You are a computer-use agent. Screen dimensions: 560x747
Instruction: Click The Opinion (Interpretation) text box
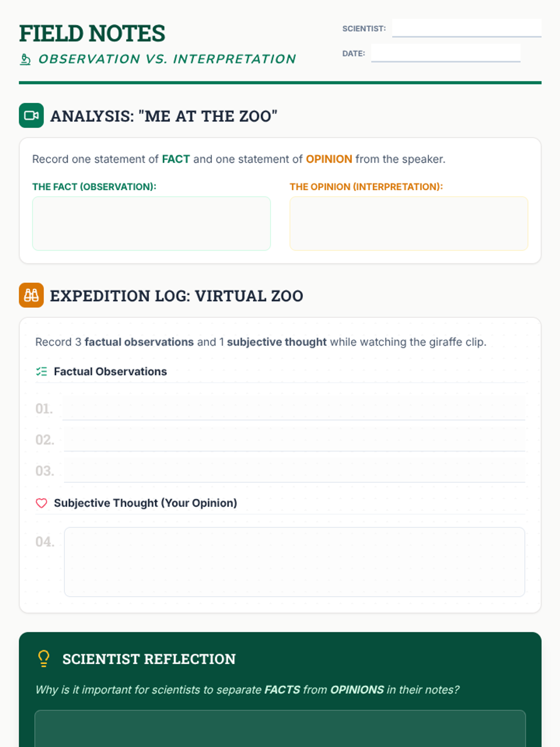[x=408, y=223]
